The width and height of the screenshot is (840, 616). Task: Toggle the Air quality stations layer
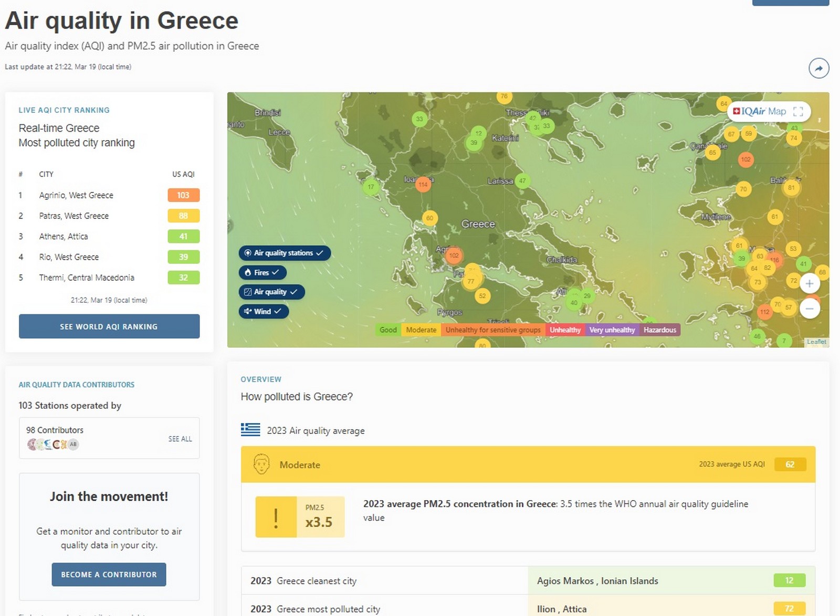point(284,253)
